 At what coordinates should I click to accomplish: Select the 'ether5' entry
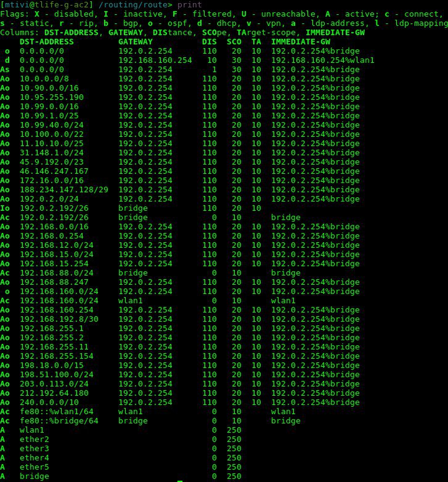(35, 467)
